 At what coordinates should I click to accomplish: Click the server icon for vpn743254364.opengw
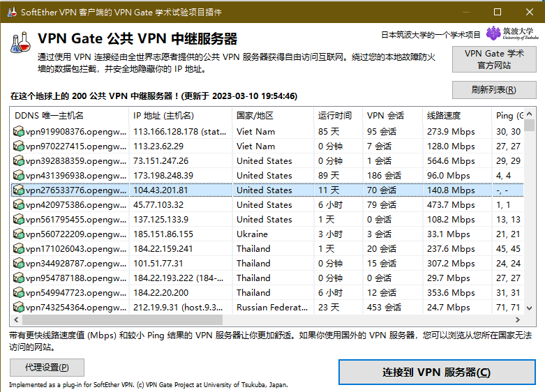(x=18, y=307)
